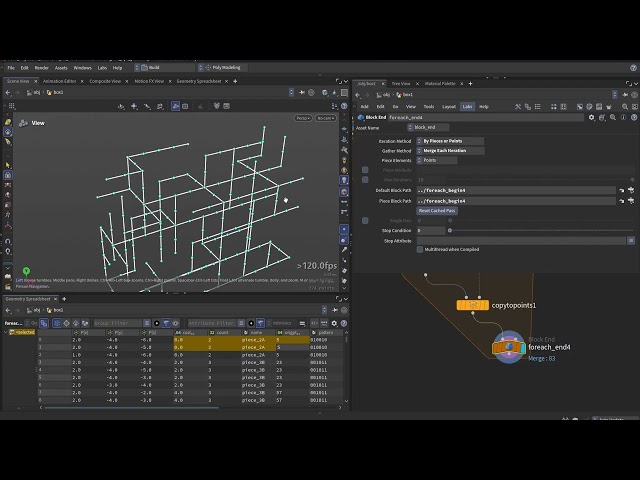
Task: Enable Multithread when Compiled checkbox
Action: 420,249
